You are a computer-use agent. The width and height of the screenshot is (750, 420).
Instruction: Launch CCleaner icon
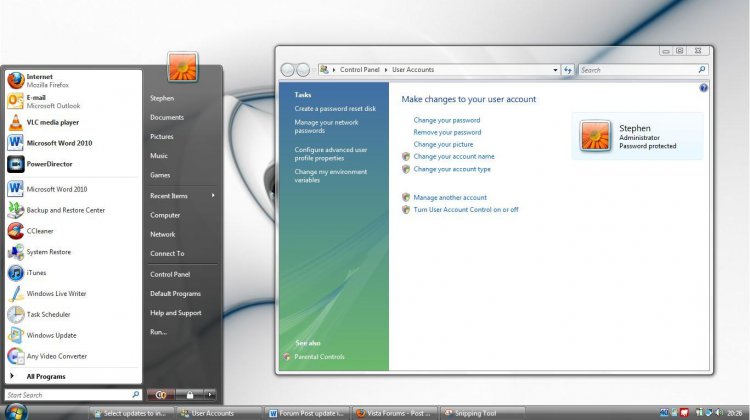[16, 231]
